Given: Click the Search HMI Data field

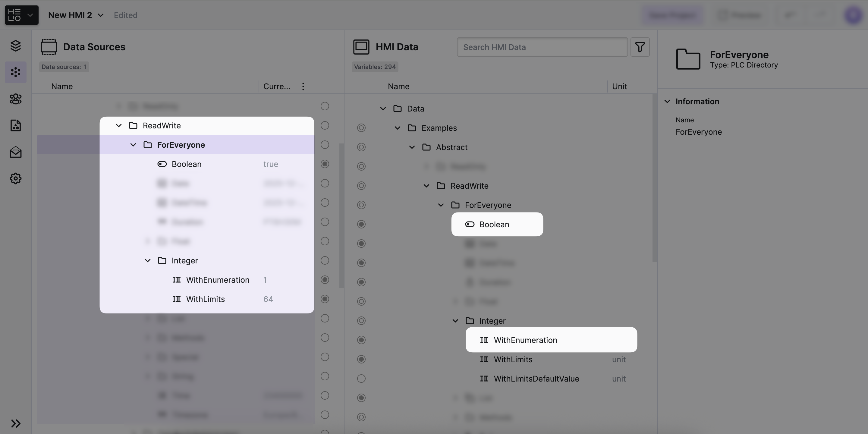Looking at the screenshot, I should point(542,47).
